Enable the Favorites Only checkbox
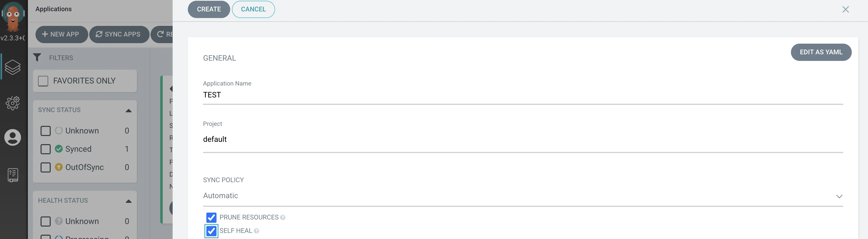 [43, 81]
